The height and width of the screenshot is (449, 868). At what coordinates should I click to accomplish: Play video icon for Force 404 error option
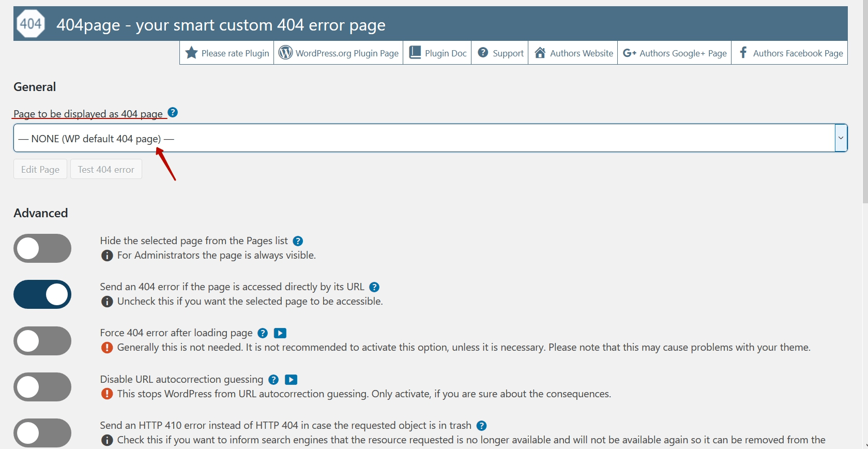point(280,333)
